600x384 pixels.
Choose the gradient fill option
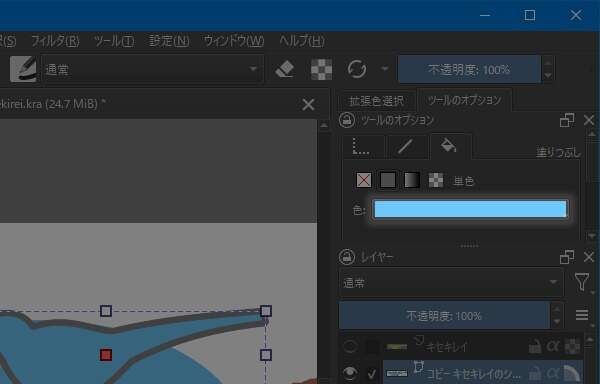pyautogui.click(x=412, y=180)
